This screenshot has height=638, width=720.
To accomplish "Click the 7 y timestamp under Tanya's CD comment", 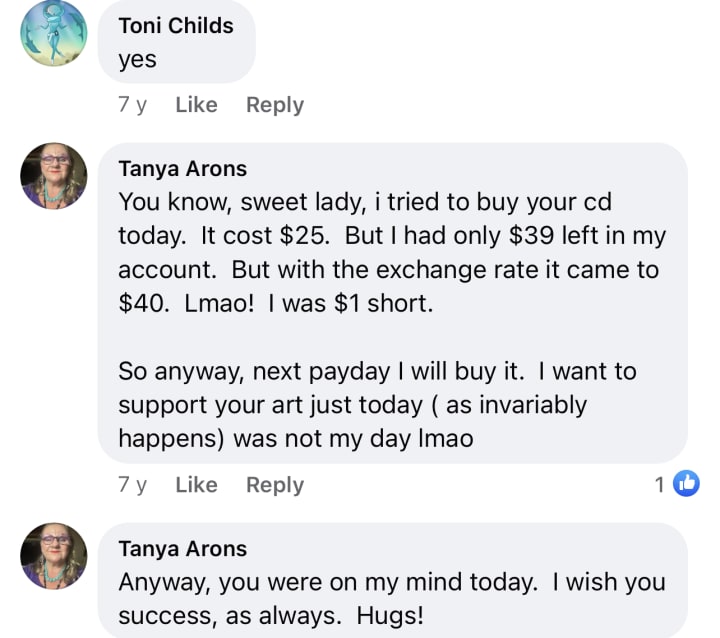I will (132, 485).
